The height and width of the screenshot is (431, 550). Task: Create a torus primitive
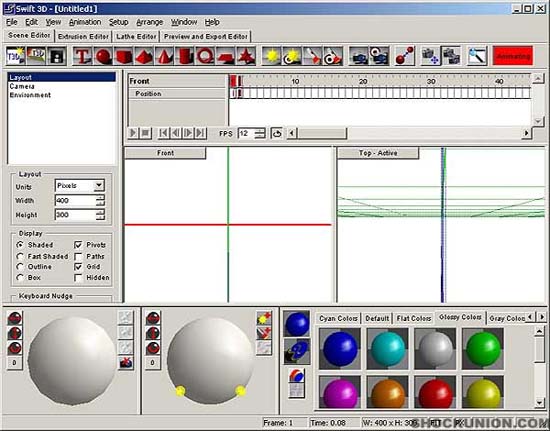pos(205,56)
